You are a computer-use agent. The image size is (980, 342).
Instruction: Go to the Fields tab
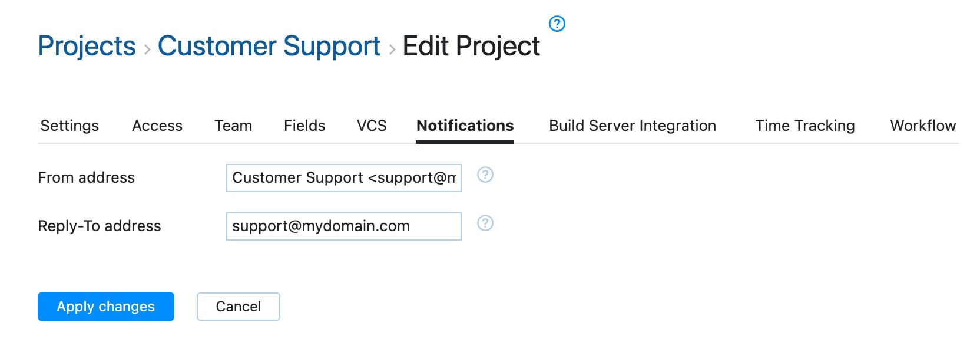pyautogui.click(x=304, y=126)
